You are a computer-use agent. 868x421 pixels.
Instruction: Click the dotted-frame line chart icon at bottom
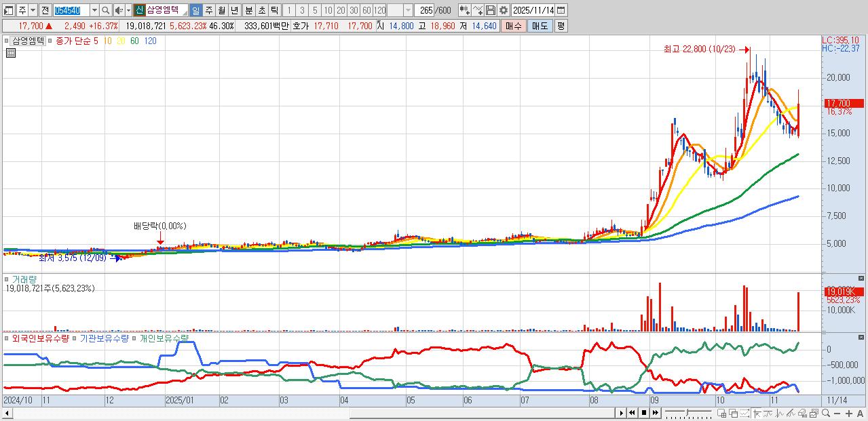745,413
